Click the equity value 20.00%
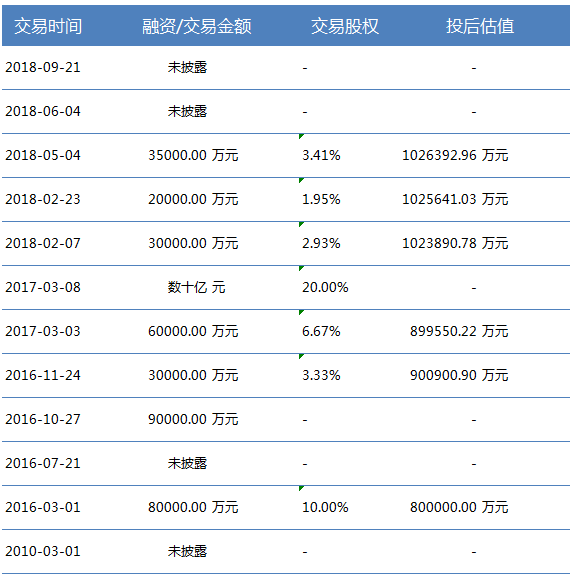573x580 pixels. pyautogui.click(x=325, y=287)
